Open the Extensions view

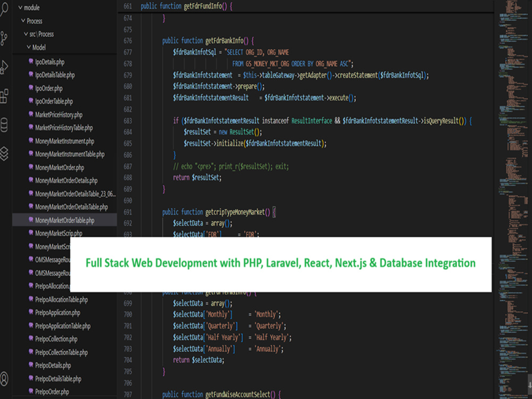point(4,96)
